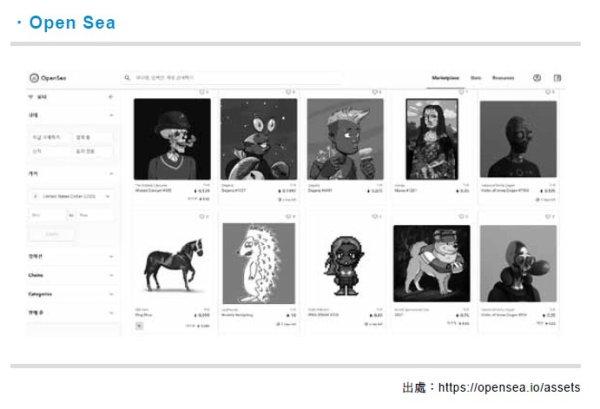The height and width of the screenshot is (409, 600).
Task: Click the Apply price filter button
Action: [x=52, y=234]
